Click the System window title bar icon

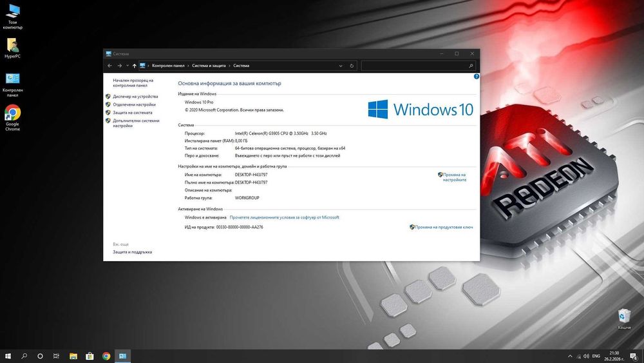click(108, 54)
